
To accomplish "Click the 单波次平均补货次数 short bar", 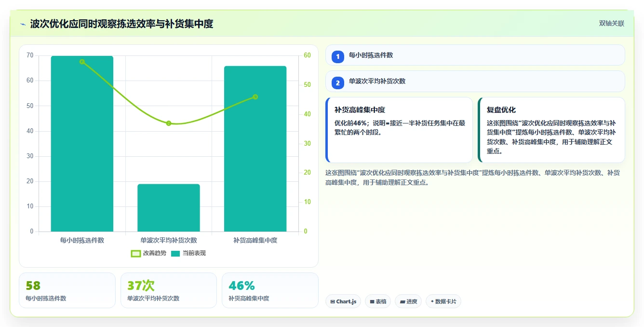I will (x=169, y=208).
